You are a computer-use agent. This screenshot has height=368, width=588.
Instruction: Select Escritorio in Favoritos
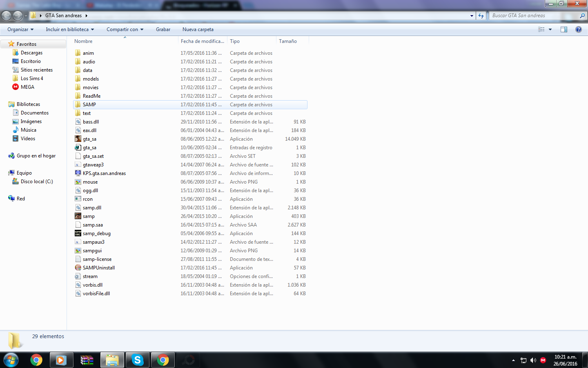(31, 61)
